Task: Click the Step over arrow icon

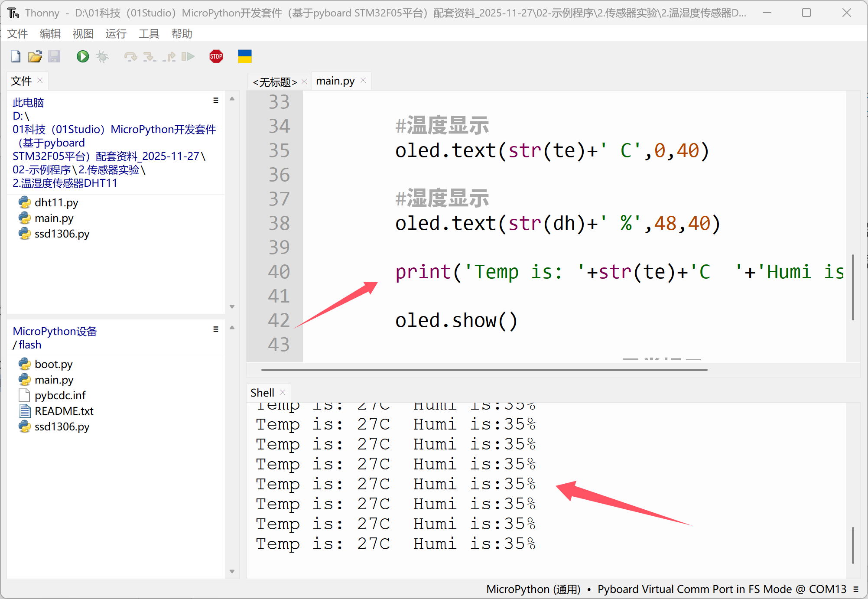Action: coord(130,57)
